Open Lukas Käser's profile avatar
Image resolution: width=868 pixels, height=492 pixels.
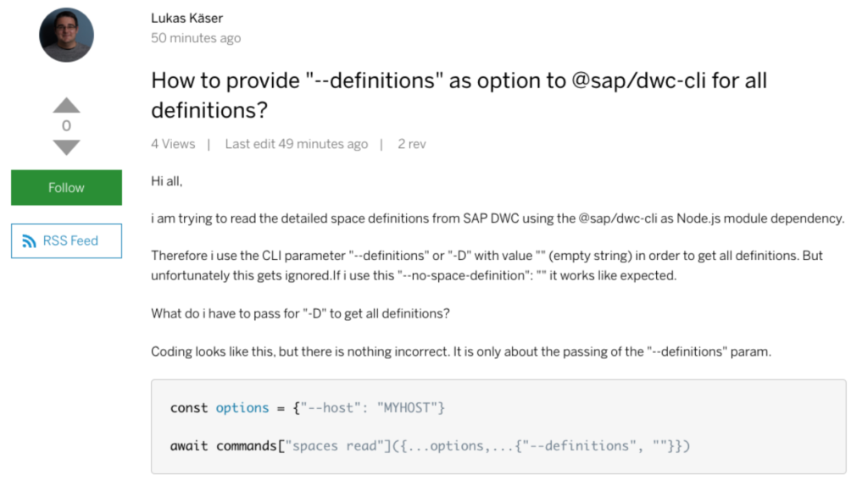(x=66, y=35)
